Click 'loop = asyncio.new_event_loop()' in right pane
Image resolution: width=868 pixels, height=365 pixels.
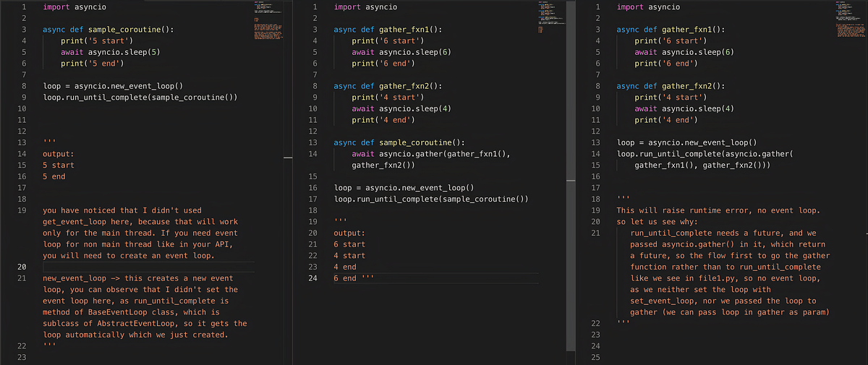[686, 142]
